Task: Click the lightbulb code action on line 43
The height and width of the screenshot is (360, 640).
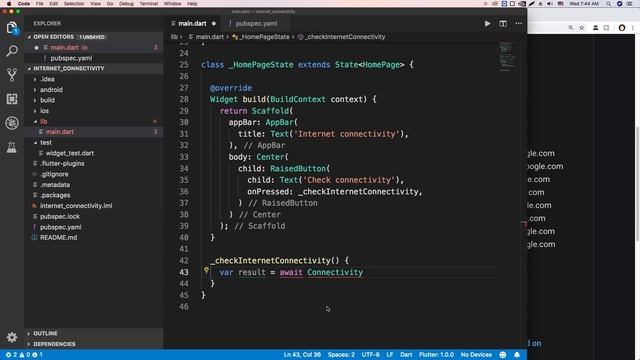Action: pyautogui.click(x=207, y=270)
